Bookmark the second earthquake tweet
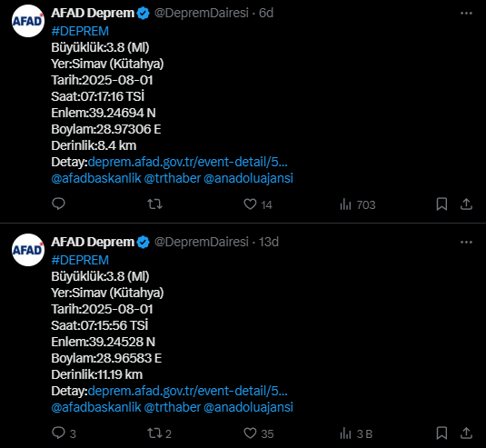Screen dimensions: 486x448 tap(441, 433)
